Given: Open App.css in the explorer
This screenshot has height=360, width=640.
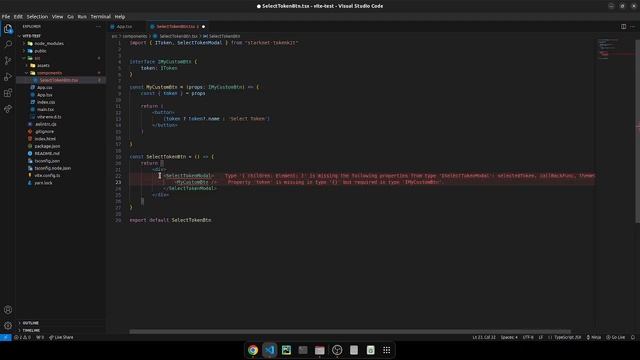Looking at the screenshot, I should pyautogui.click(x=44, y=87).
